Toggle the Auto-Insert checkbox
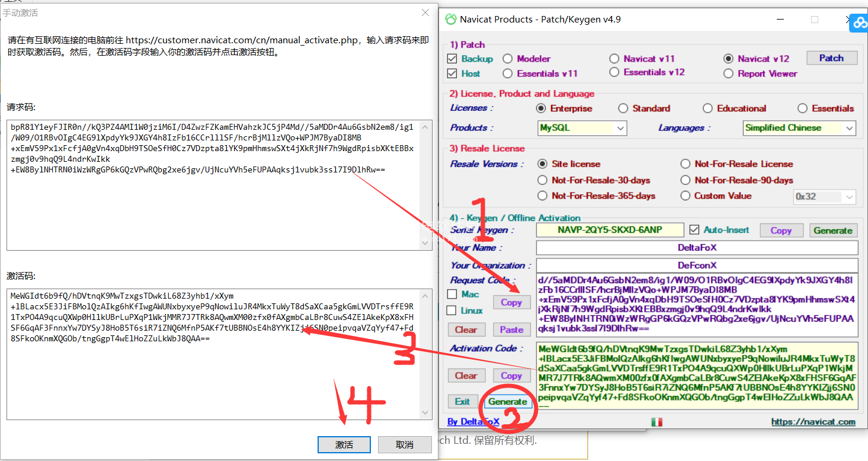 (695, 230)
